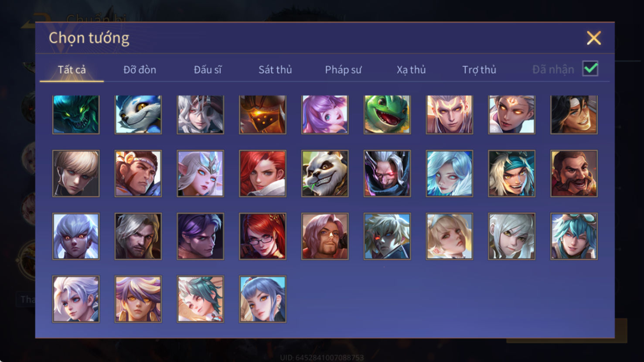Close the Chọn tướng dialog
Image resolution: width=644 pixels, height=362 pixels.
[593, 38]
